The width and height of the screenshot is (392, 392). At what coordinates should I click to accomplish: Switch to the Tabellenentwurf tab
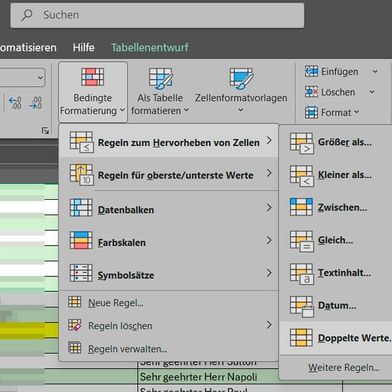pos(150,47)
